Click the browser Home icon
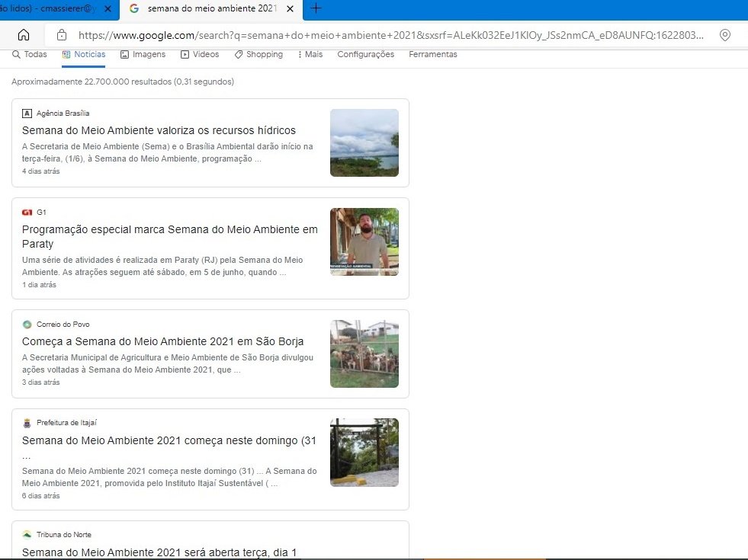This screenshot has height=560, width=748. (24, 35)
